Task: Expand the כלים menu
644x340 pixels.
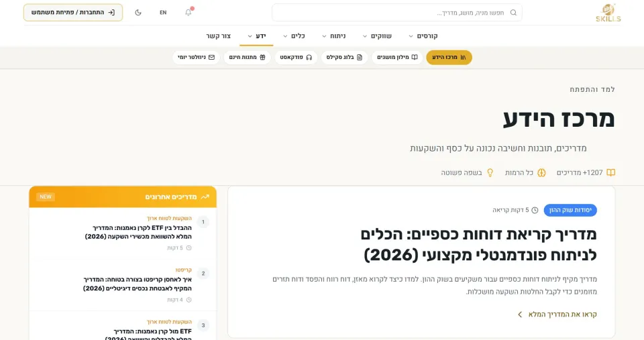Action: point(294,36)
